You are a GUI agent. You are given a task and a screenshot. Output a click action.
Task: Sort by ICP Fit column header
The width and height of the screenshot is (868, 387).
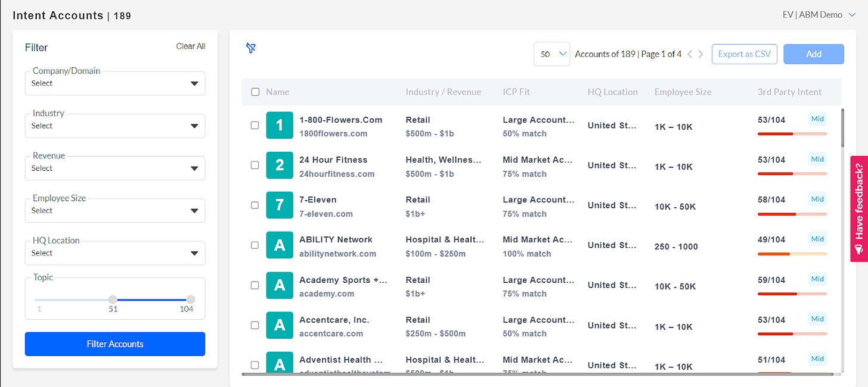pyautogui.click(x=516, y=92)
